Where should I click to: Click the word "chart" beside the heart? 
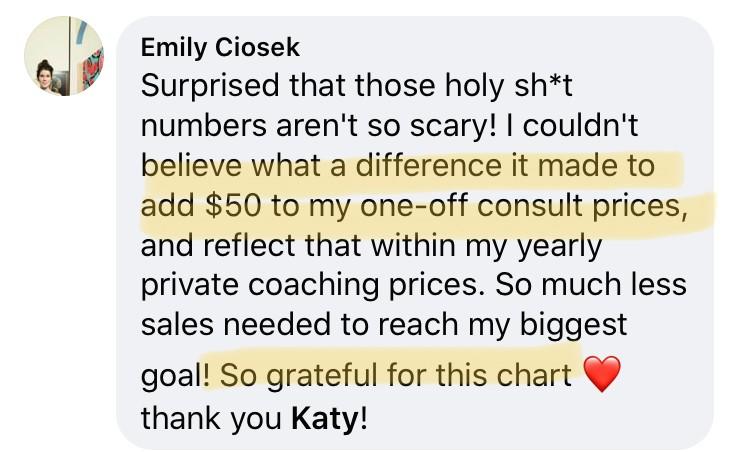pos(538,375)
